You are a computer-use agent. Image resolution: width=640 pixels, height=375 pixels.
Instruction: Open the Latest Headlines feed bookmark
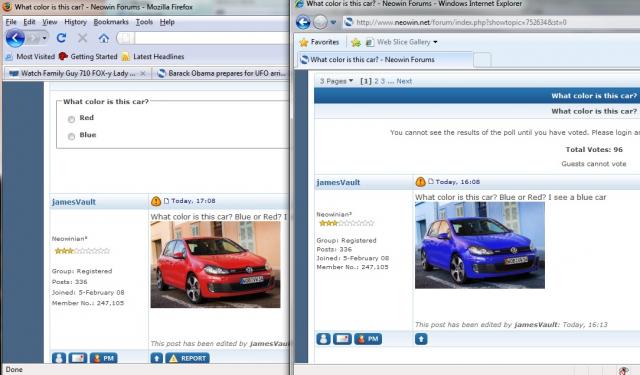pyautogui.click(x=153, y=56)
